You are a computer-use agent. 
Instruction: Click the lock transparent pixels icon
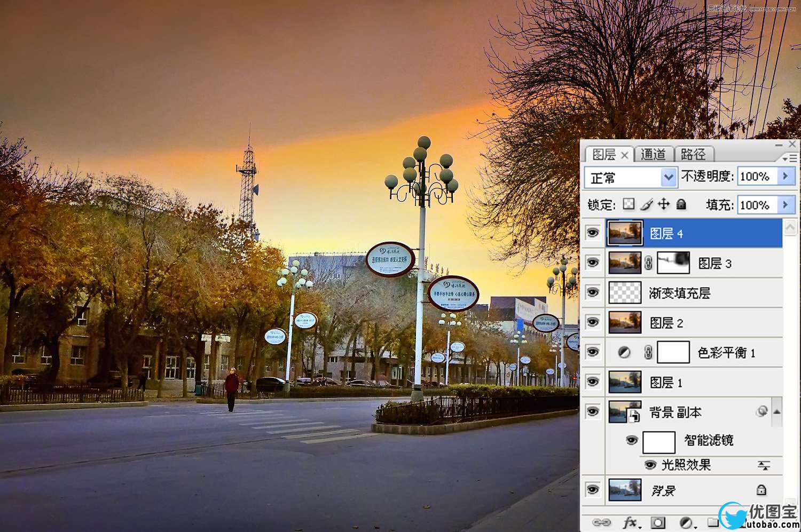629,204
